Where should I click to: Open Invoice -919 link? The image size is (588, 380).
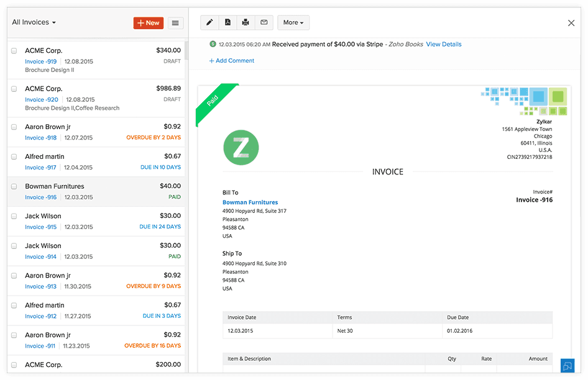[41, 61]
